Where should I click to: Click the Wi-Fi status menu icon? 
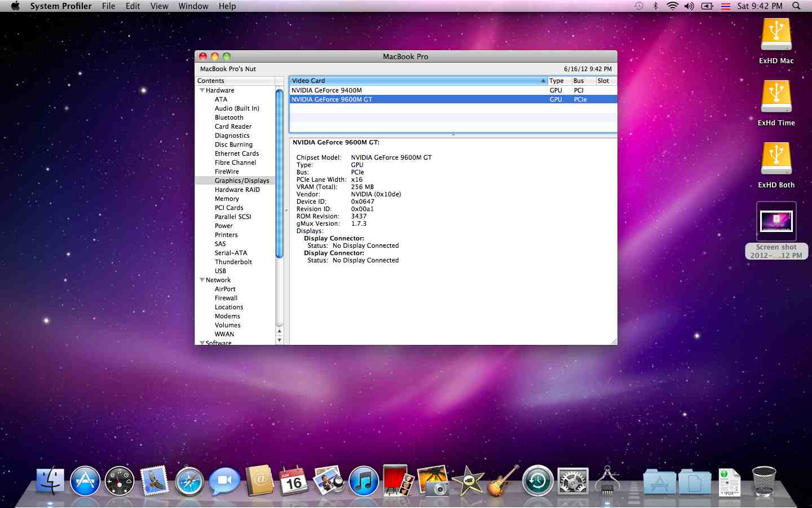tap(672, 6)
